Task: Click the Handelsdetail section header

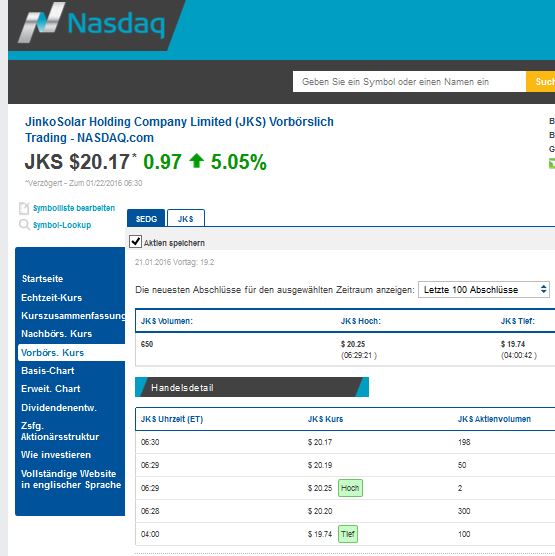Action: pos(252,387)
